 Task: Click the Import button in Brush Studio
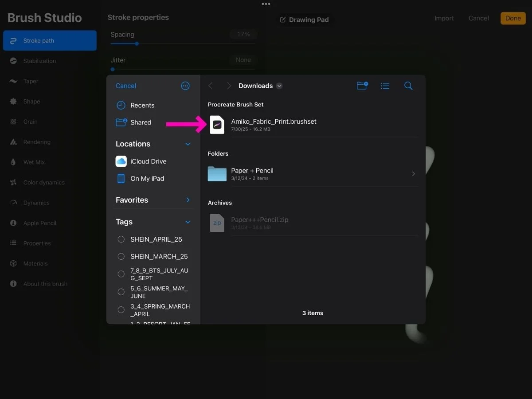444,18
